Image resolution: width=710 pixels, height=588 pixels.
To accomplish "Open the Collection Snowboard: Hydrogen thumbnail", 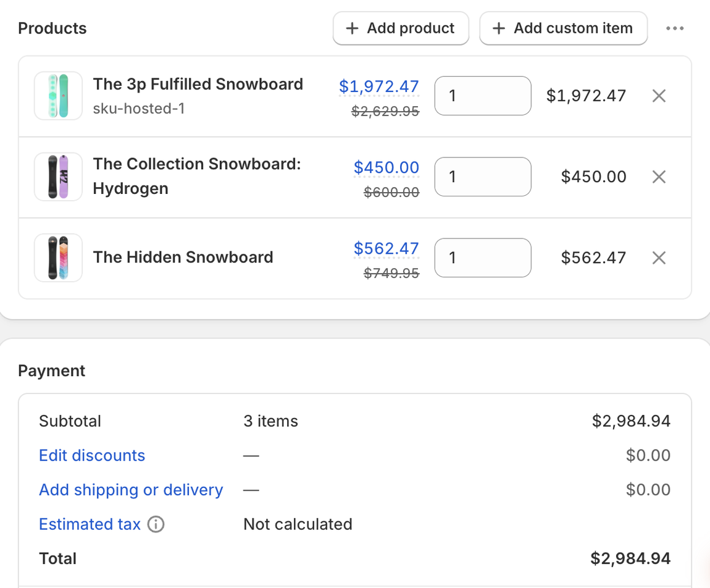I will [59, 177].
